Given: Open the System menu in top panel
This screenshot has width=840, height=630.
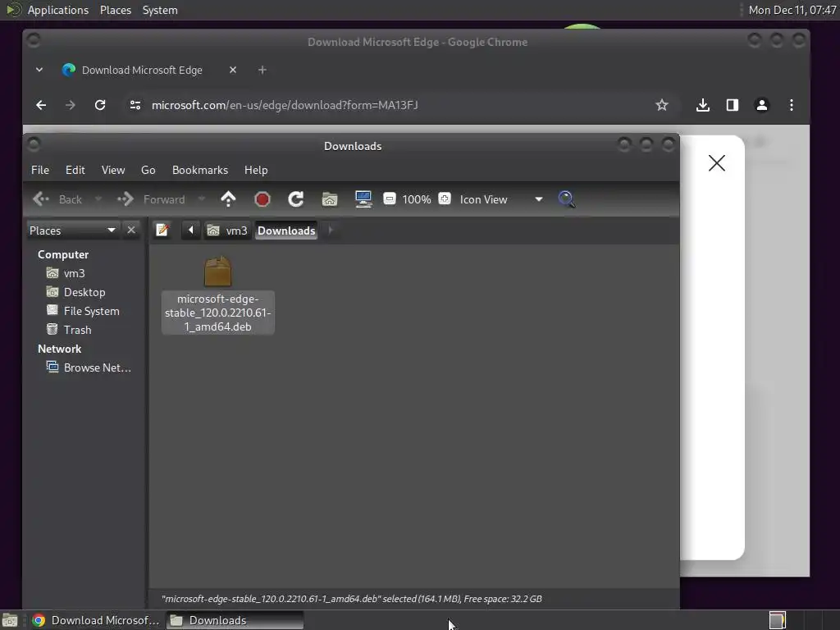Looking at the screenshot, I should point(160,10).
